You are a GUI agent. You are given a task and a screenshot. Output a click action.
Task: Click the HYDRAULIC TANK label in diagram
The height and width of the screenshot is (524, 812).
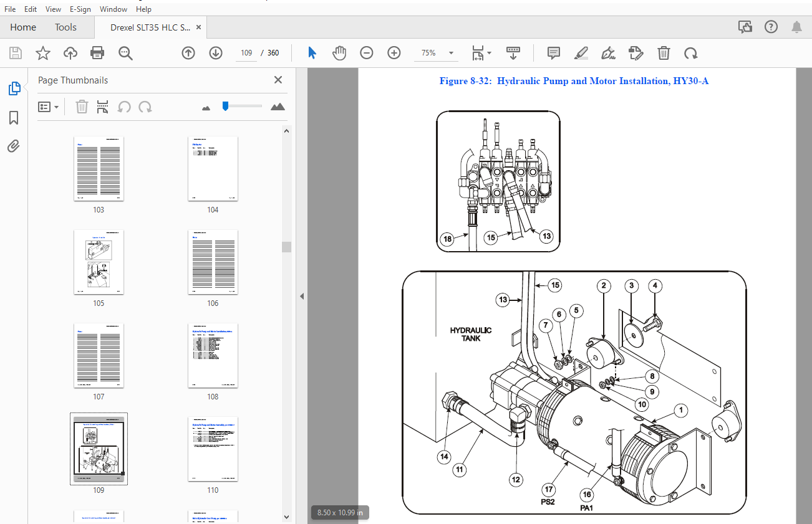point(471,335)
